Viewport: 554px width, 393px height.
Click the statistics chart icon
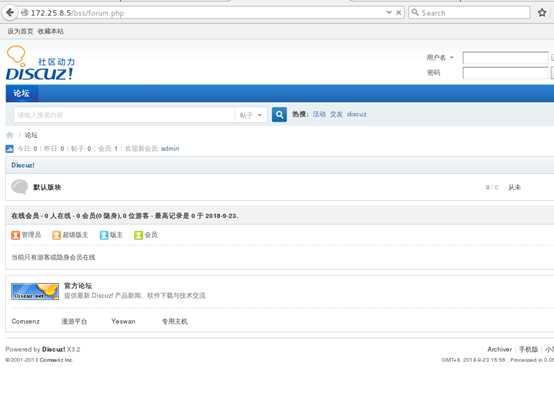coord(10,149)
